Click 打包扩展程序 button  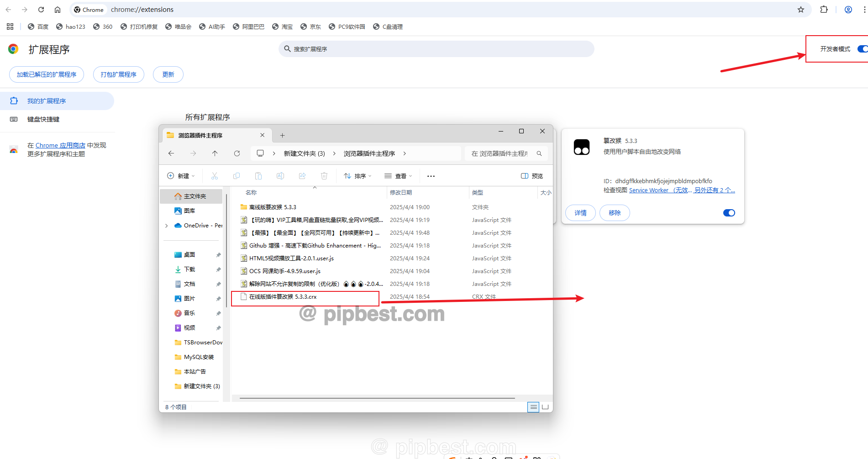[x=119, y=74]
